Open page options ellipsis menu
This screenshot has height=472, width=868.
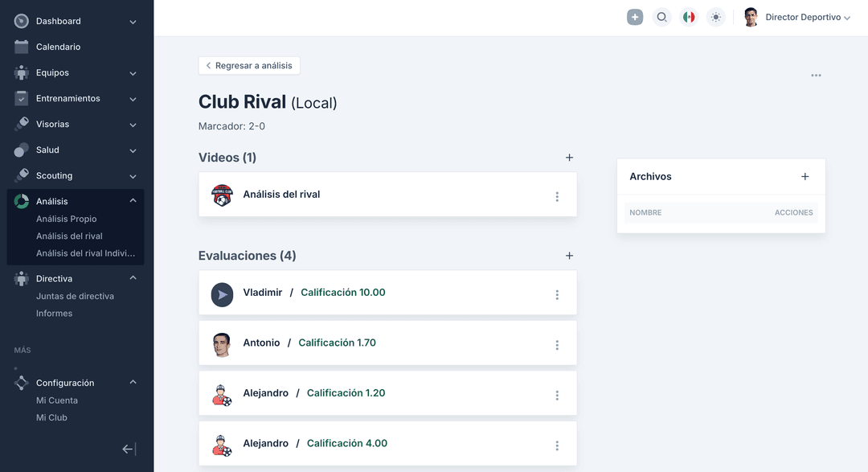click(x=816, y=76)
